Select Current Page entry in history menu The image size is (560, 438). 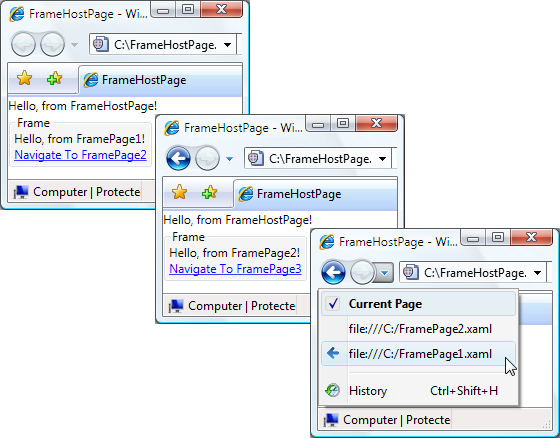[x=418, y=304]
